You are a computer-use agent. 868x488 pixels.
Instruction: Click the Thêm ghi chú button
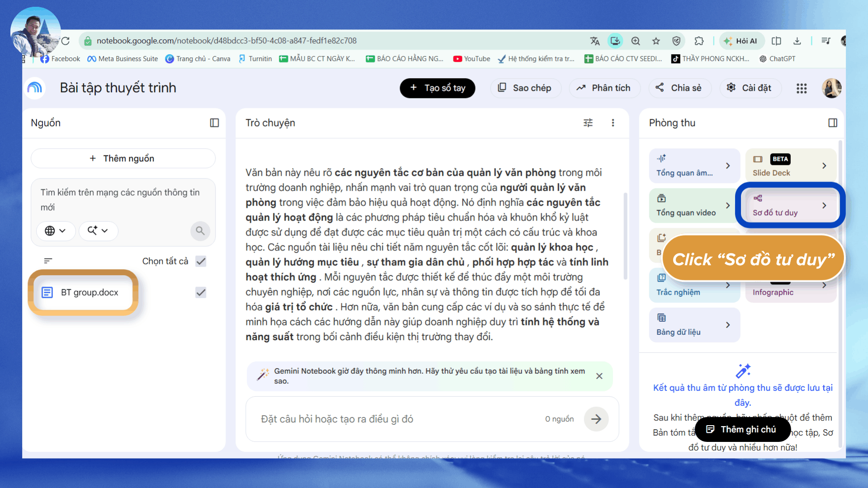point(743,429)
